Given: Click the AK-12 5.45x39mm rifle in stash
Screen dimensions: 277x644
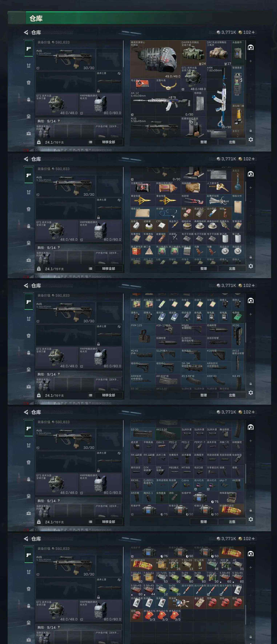Looking at the screenshot, I should click(x=162, y=104).
